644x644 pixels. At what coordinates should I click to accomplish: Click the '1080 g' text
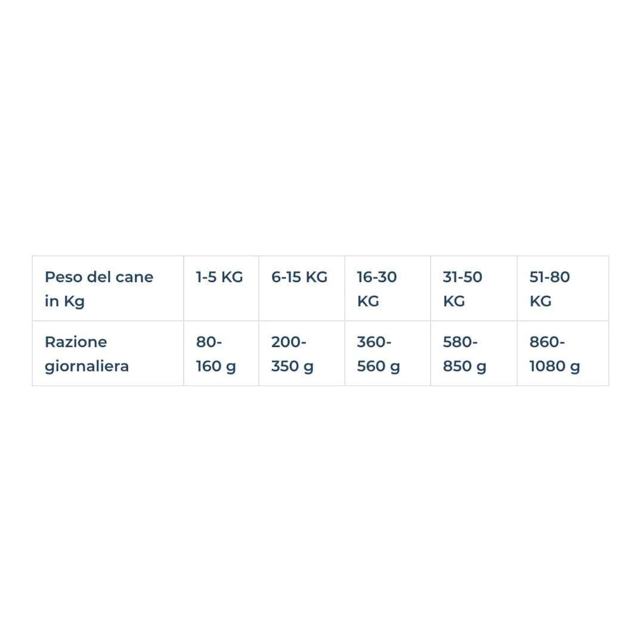click(555, 366)
